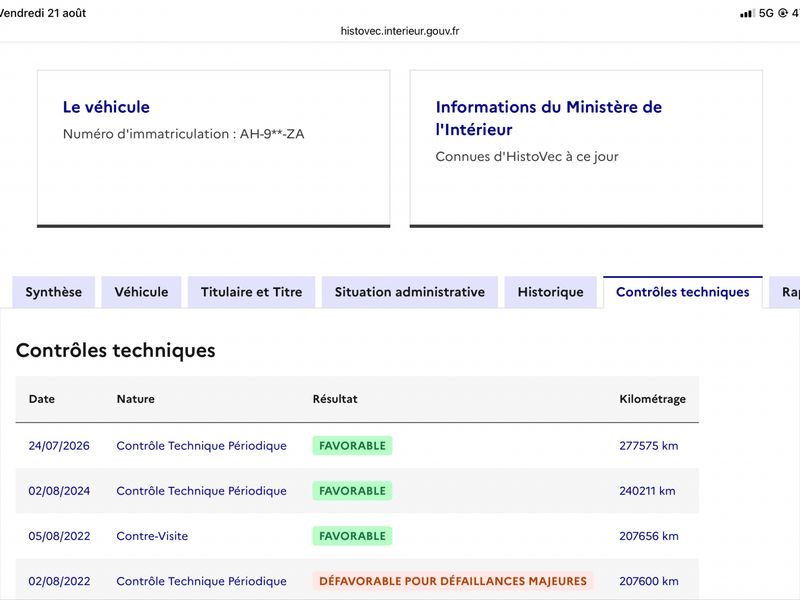
Task: Open the Situation administrative tab
Action: click(x=410, y=292)
